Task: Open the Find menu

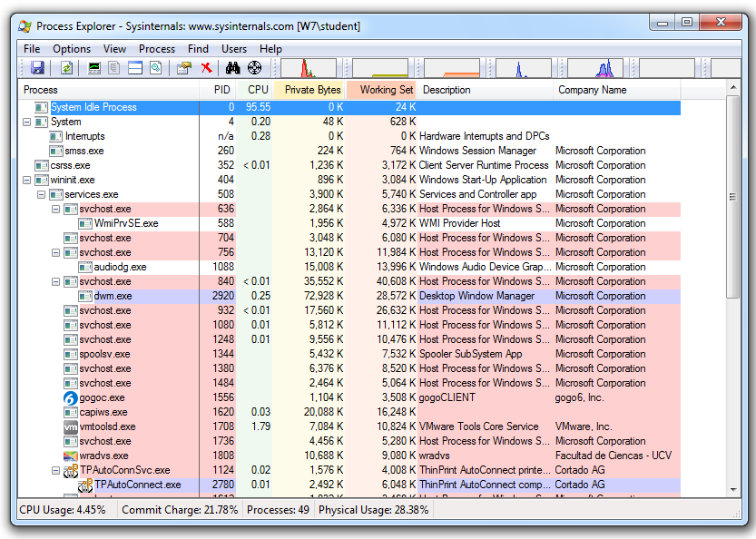Action: click(198, 49)
